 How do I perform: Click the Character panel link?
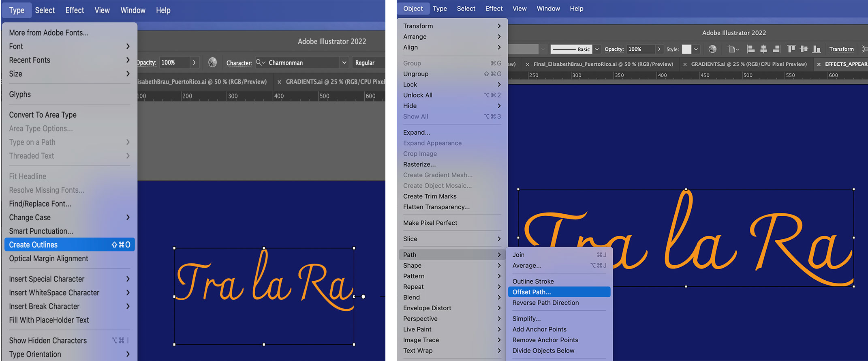(x=239, y=63)
